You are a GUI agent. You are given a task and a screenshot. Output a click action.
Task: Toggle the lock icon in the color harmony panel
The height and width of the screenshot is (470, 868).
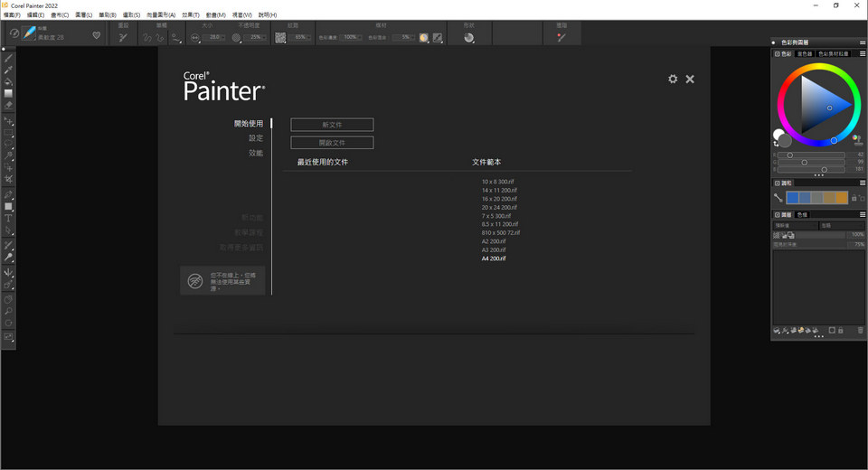pos(854,198)
